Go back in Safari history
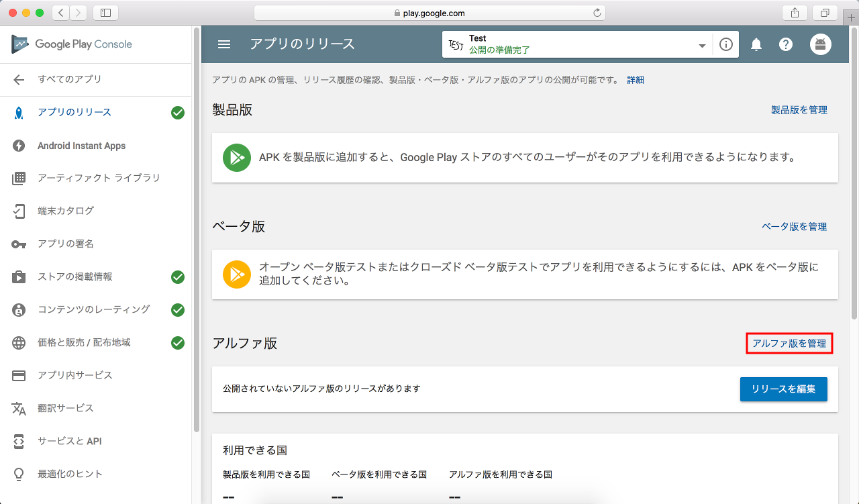This screenshot has width=859, height=504. [60, 12]
